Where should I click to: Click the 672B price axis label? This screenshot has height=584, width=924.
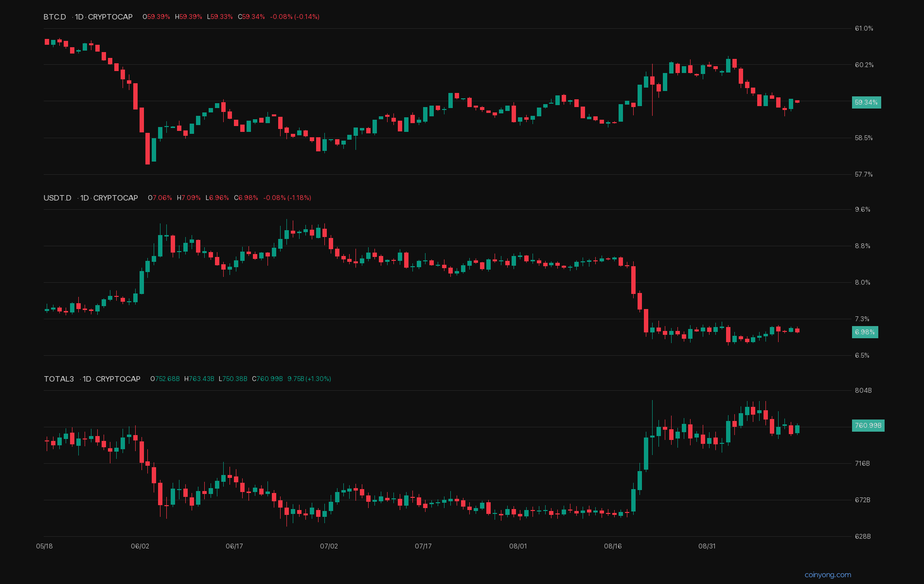863,500
